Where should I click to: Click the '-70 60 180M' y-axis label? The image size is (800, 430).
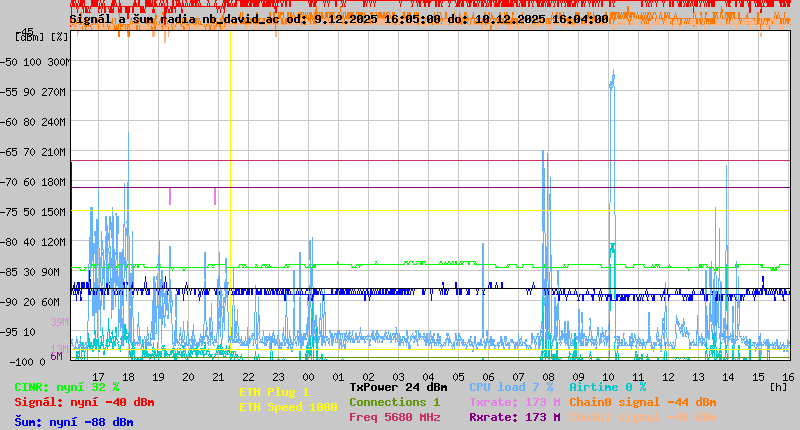point(35,182)
